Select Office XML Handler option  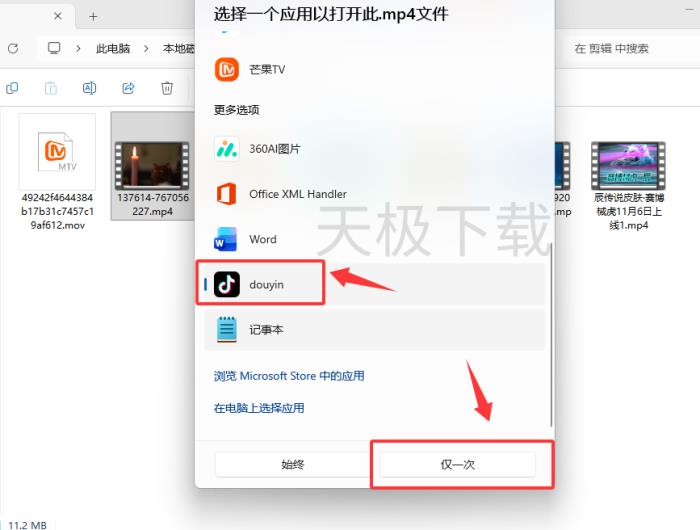(297, 194)
